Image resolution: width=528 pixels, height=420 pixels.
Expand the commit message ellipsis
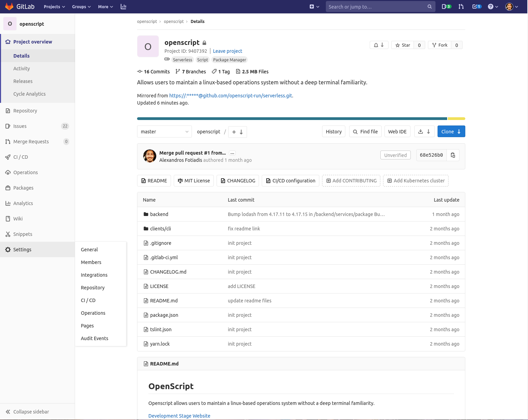[232, 153]
